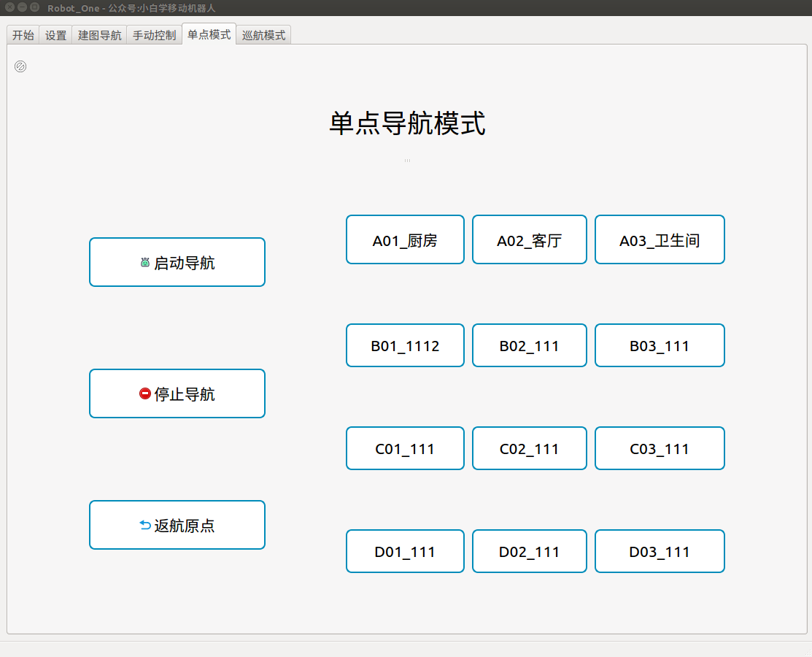Send robot to D01_111
Screen dimensions: 812x657
(x=405, y=551)
